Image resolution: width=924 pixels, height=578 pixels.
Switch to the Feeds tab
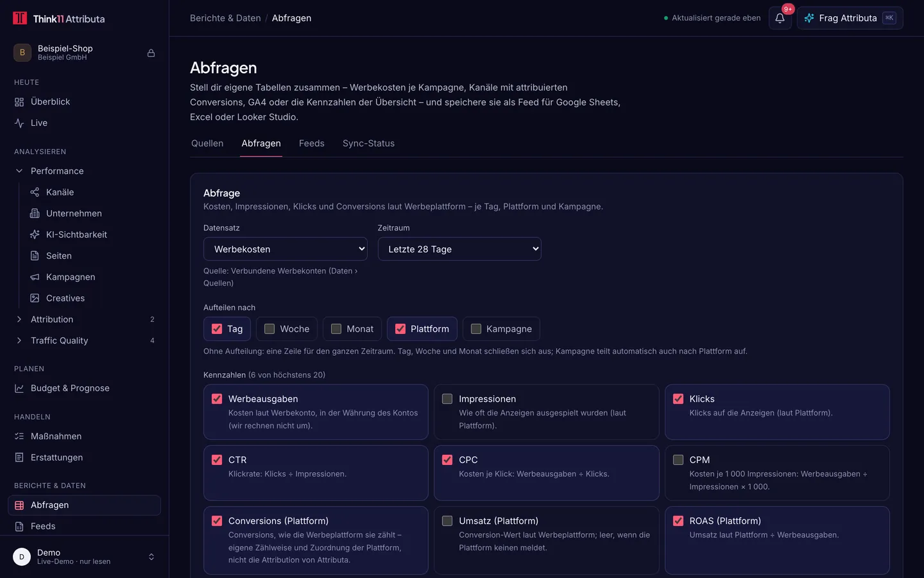point(312,143)
